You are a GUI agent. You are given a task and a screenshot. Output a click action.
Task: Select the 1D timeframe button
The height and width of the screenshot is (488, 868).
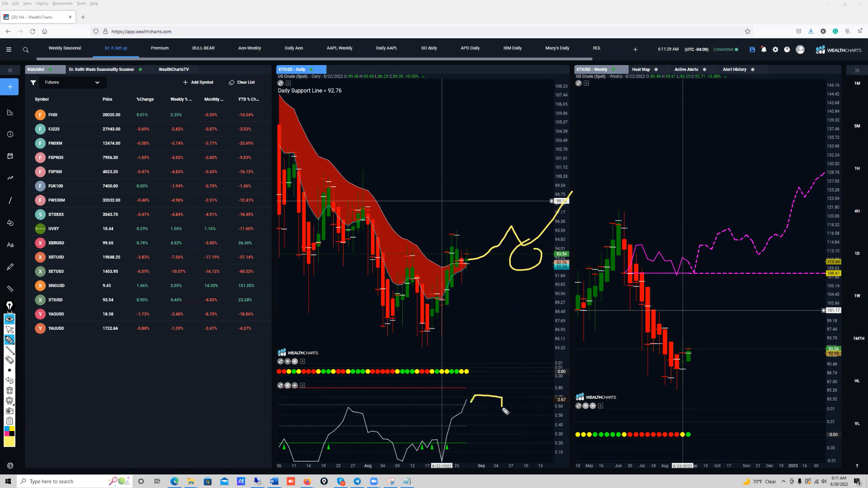tap(857, 253)
